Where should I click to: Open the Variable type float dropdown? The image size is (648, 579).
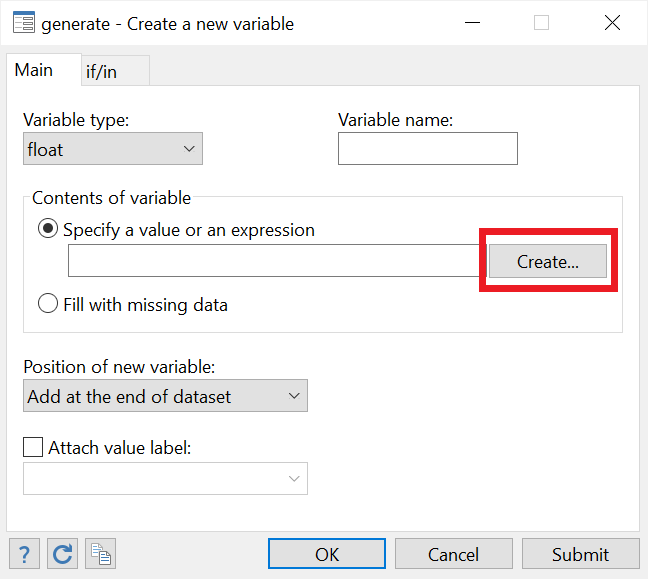coord(113,149)
